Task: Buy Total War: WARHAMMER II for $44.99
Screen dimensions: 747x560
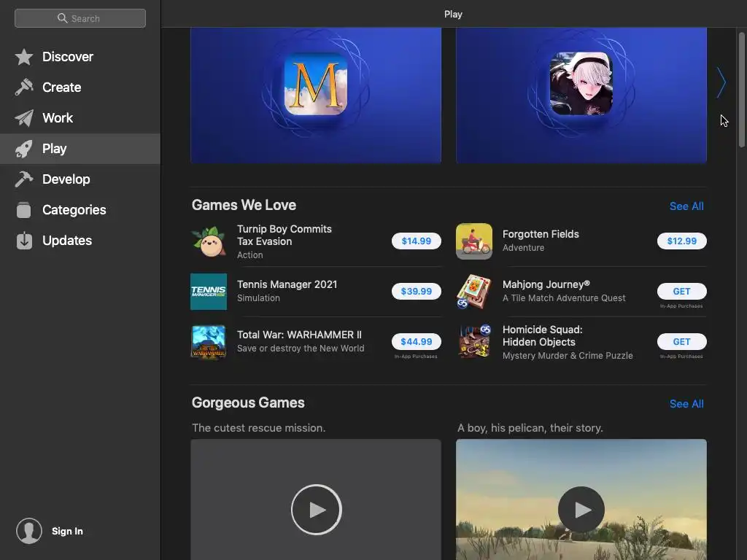Action: point(417,341)
